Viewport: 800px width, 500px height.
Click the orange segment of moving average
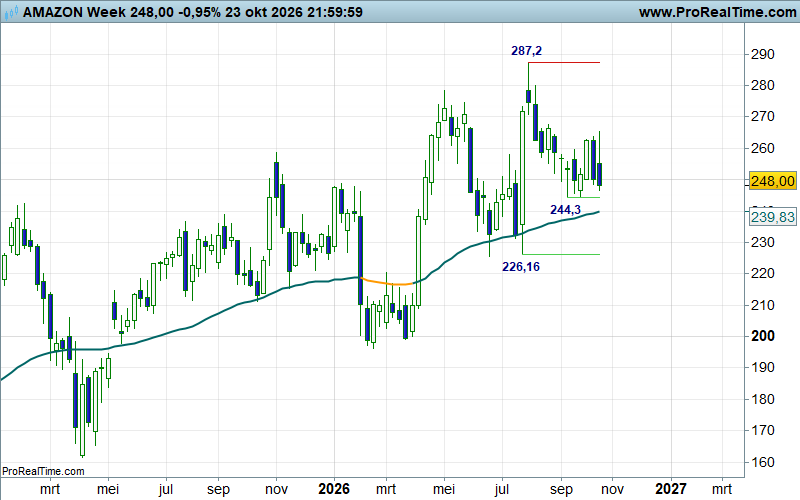pos(387,282)
